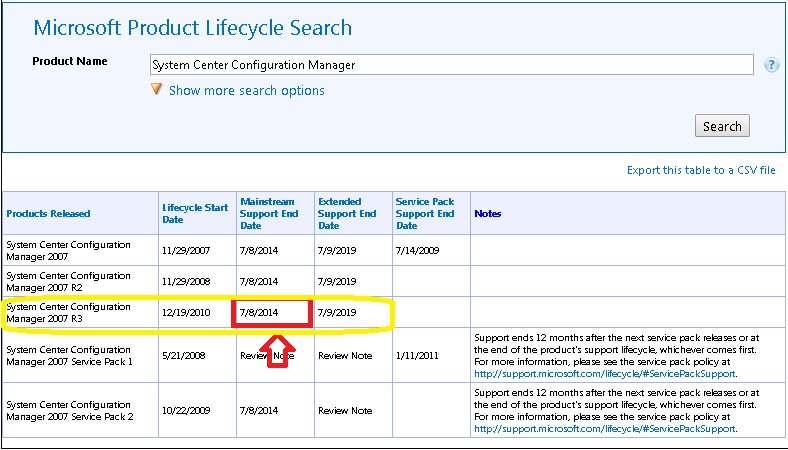Screen dimensions: 788x450
Task: Click Review Note extended cell in Service Pack 1 row
Action: (345, 355)
